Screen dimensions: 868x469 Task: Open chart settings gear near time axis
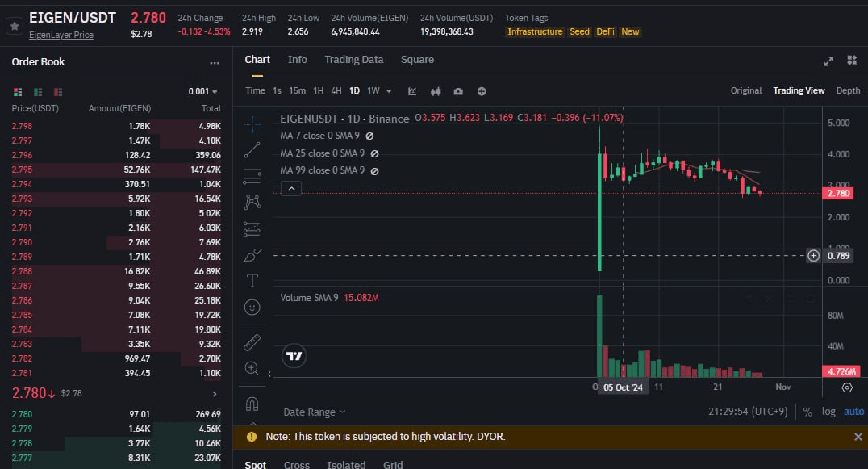pos(847,387)
